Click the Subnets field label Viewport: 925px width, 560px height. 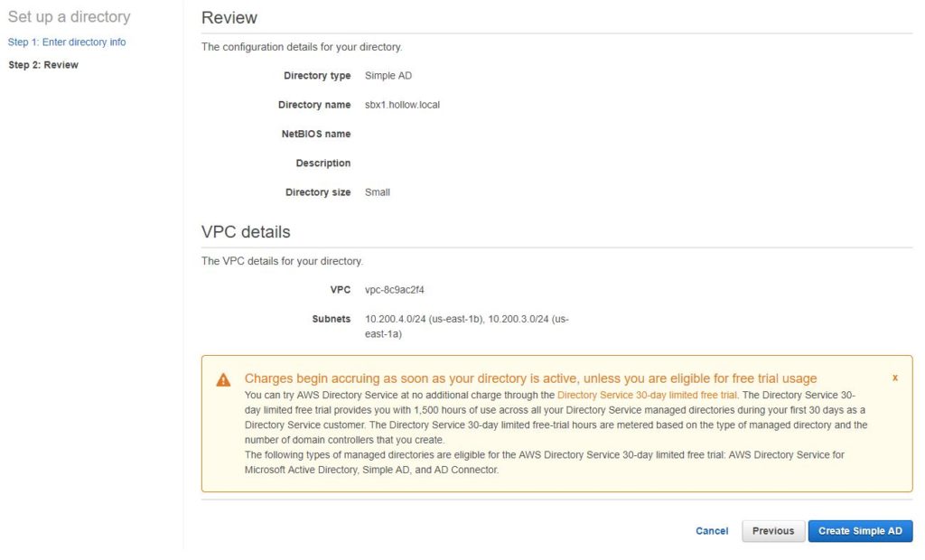tap(331, 319)
